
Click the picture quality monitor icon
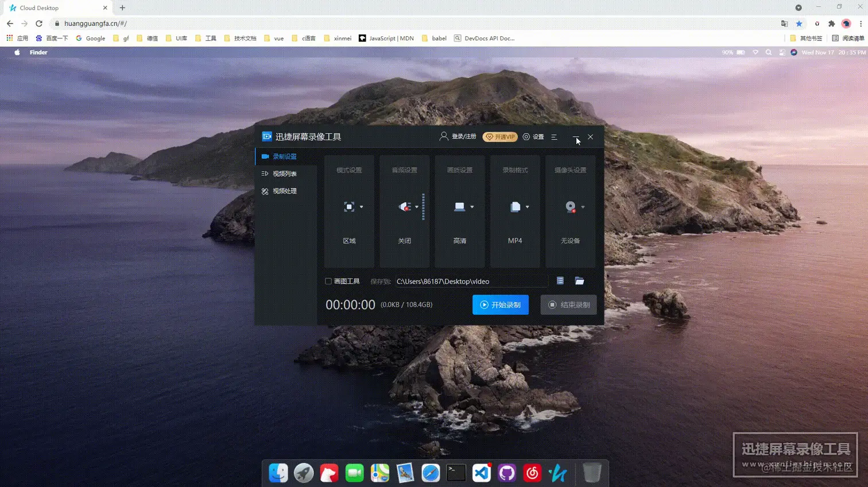tap(460, 207)
